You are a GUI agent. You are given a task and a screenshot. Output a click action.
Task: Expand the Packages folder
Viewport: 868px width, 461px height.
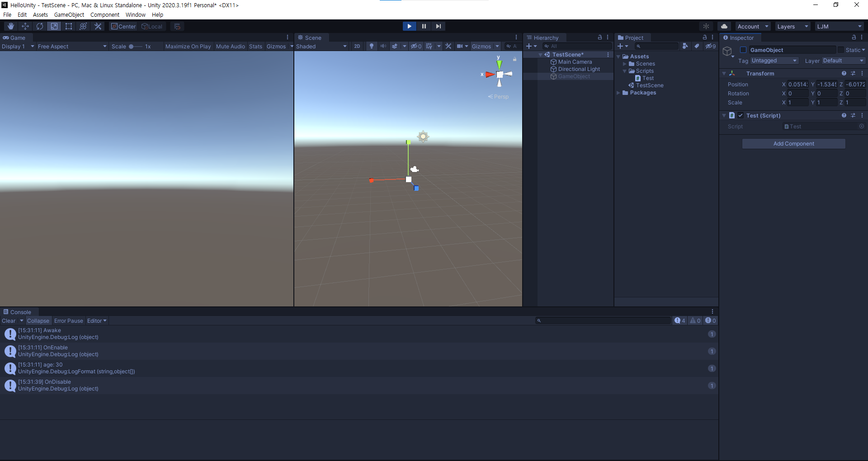(618, 93)
